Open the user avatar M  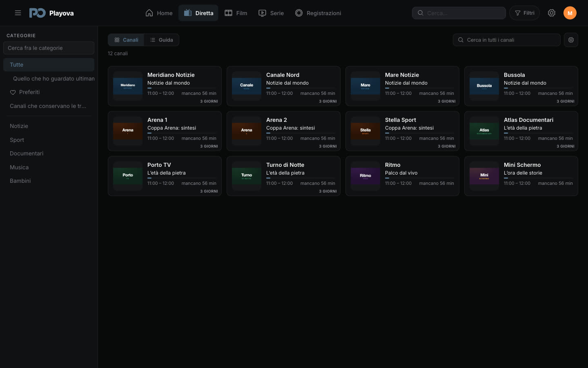click(x=570, y=13)
